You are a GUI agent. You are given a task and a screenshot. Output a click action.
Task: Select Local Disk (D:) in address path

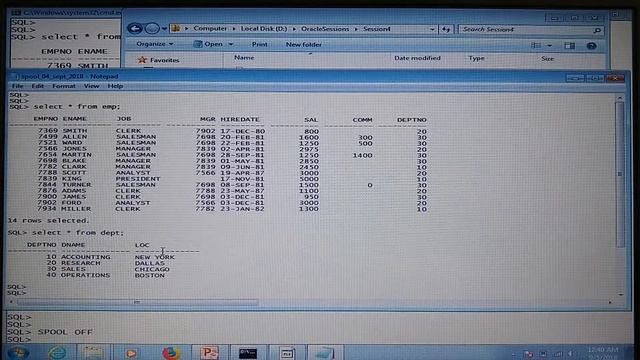click(263, 29)
